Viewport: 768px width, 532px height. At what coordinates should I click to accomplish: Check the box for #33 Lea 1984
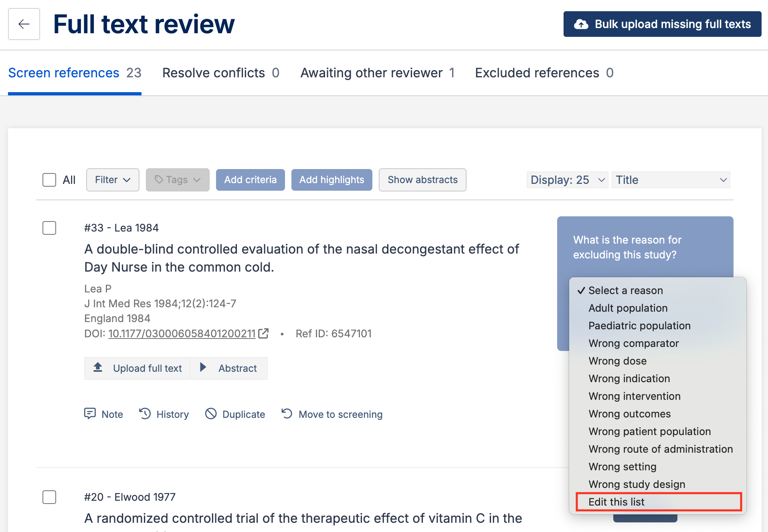(x=49, y=228)
